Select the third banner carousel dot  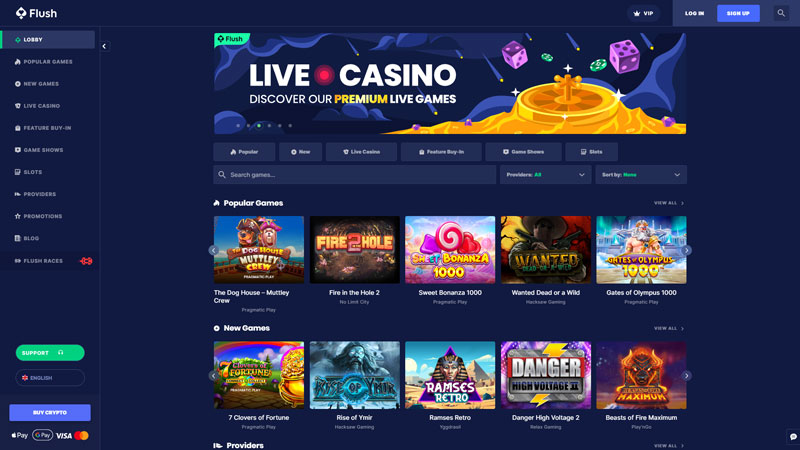point(259,126)
